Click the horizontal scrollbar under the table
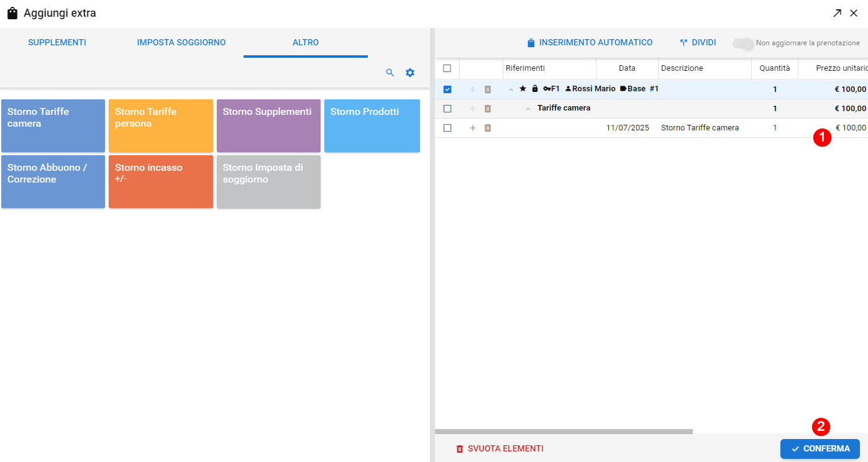Image resolution: width=868 pixels, height=462 pixels. 563,431
